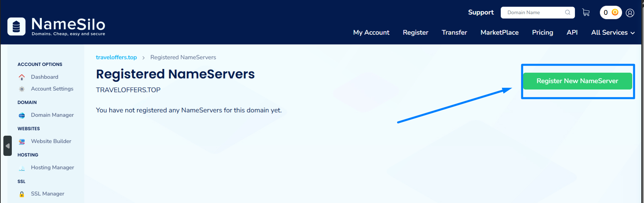Click the Support link
This screenshot has width=644, height=203.
481,12
